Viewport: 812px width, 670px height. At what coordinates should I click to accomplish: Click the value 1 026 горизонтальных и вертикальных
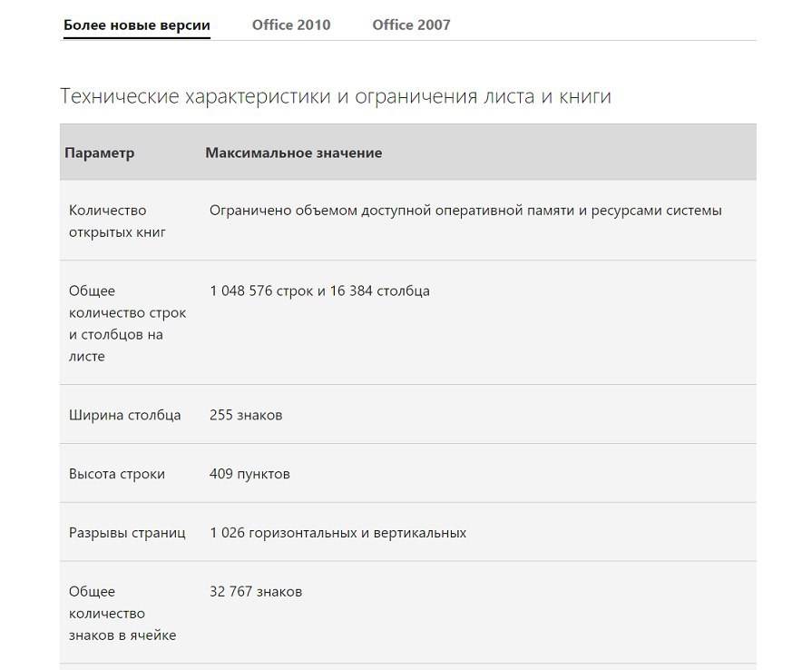pyautogui.click(x=338, y=533)
